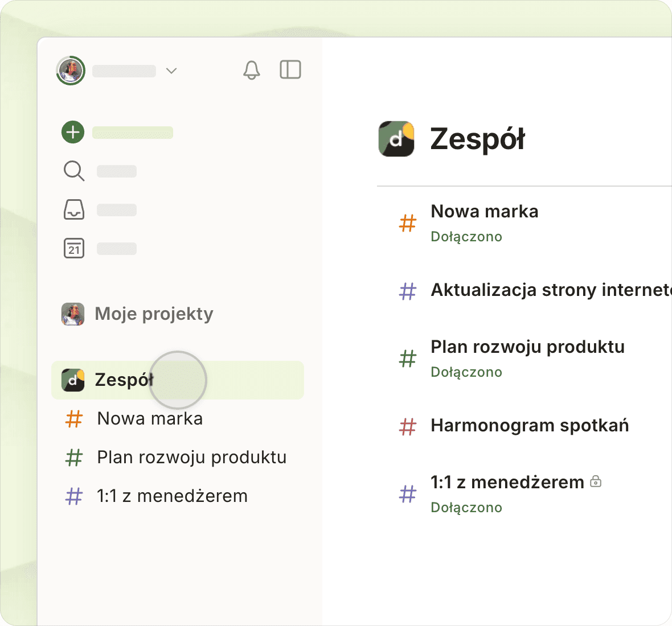Viewport: 672px width, 626px height.
Task: Open search with the magnifier icon
Action: (74, 171)
